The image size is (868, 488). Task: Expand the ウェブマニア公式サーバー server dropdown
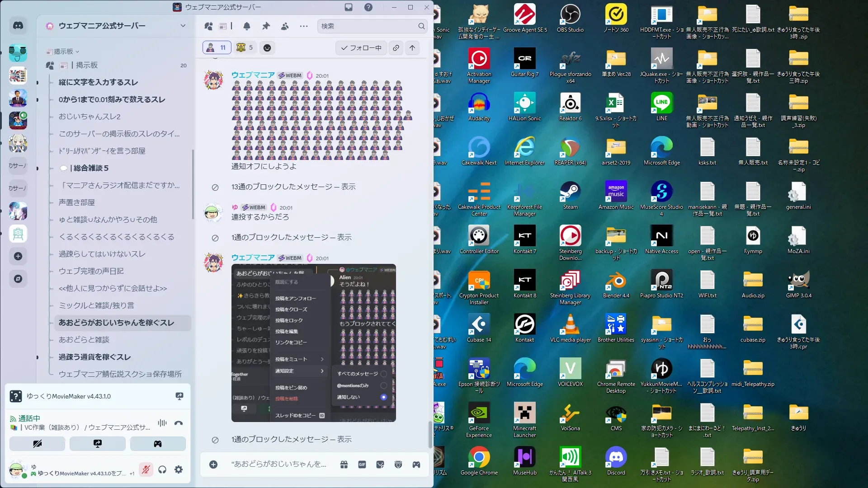(183, 26)
